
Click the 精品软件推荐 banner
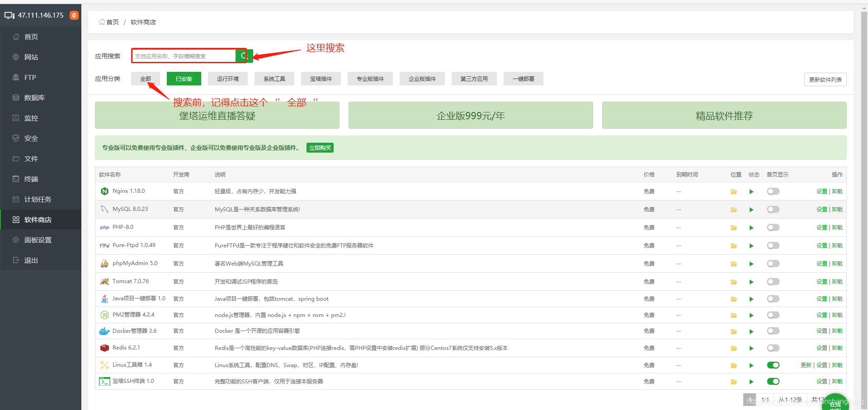tap(724, 115)
